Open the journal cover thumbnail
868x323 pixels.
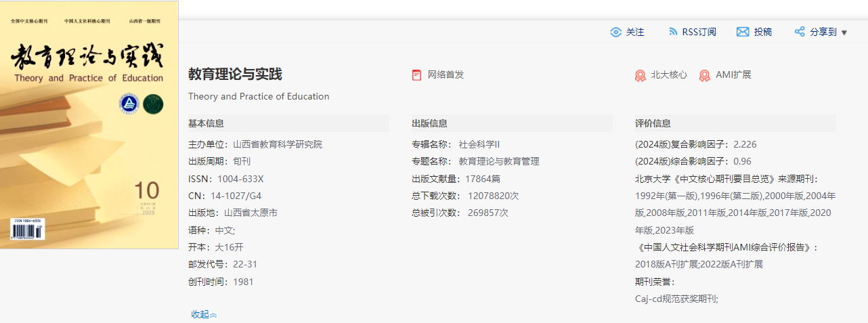coord(89,125)
